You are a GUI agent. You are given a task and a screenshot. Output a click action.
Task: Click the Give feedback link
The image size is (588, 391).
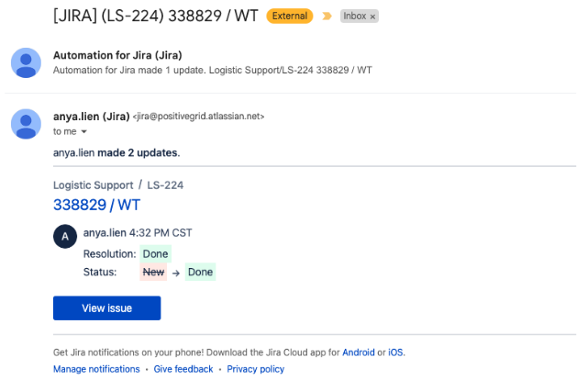click(183, 369)
